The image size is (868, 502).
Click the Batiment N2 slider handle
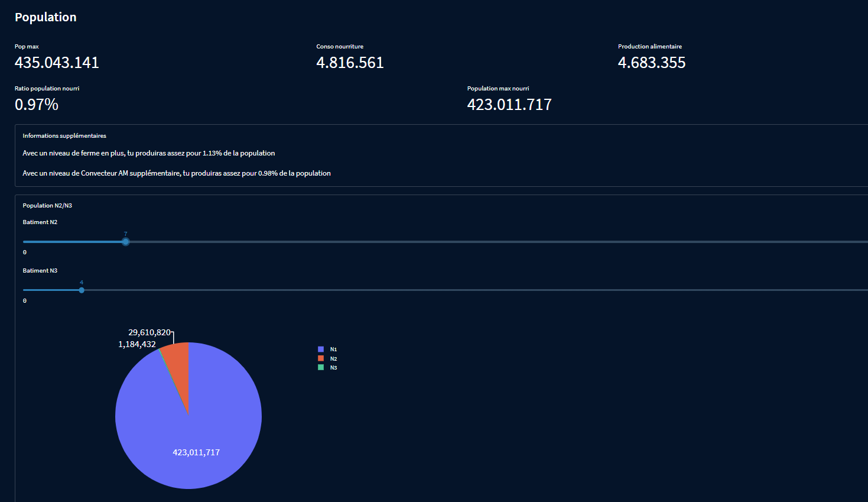point(125,242)
